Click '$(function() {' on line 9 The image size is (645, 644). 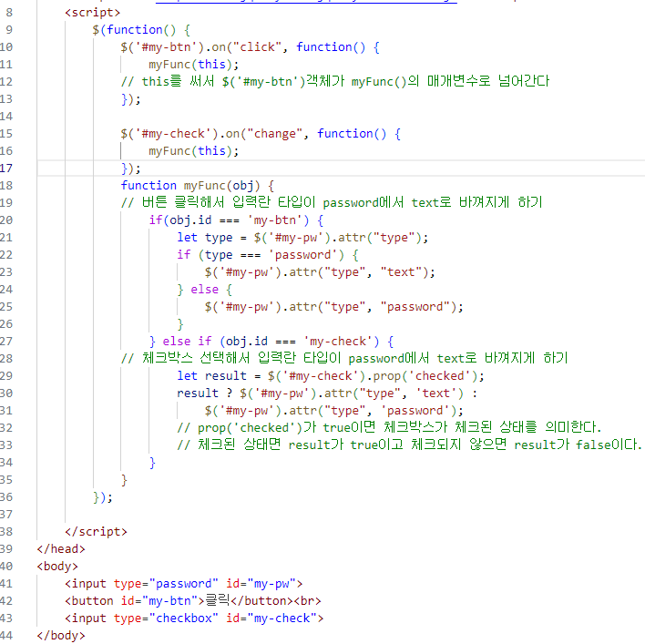tap(141, 30)
